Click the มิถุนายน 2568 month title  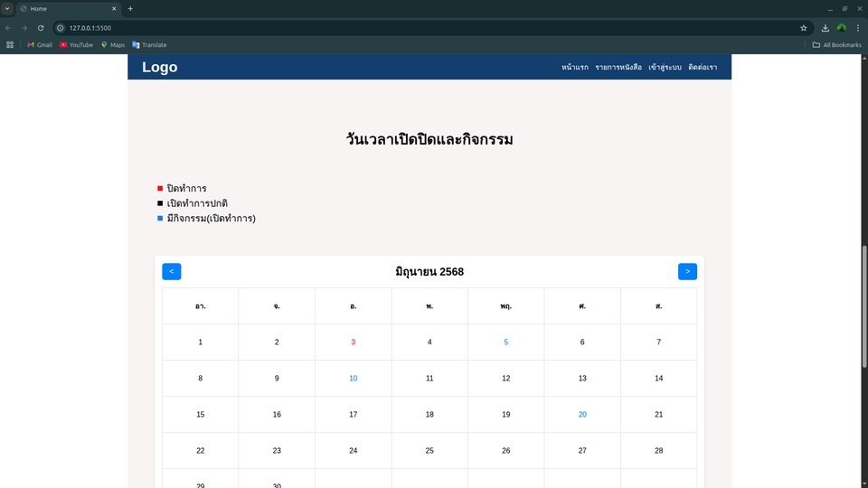(429, 272)
